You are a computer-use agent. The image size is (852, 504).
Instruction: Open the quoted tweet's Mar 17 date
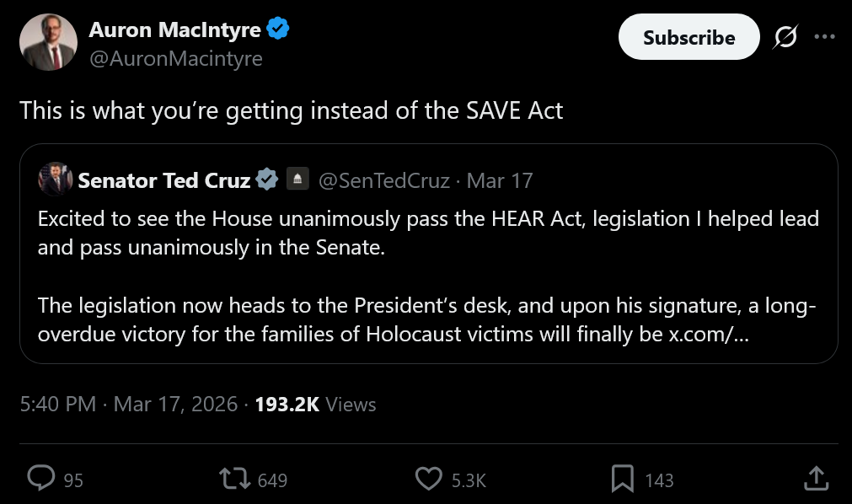tap(499, 180)
